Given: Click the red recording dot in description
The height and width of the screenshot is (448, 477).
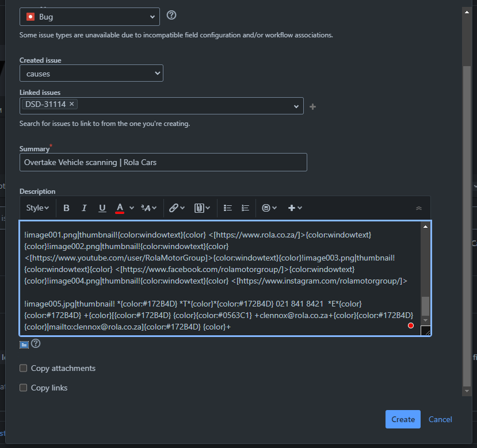Looking at the screenshot, I should (x=411, y=326).
